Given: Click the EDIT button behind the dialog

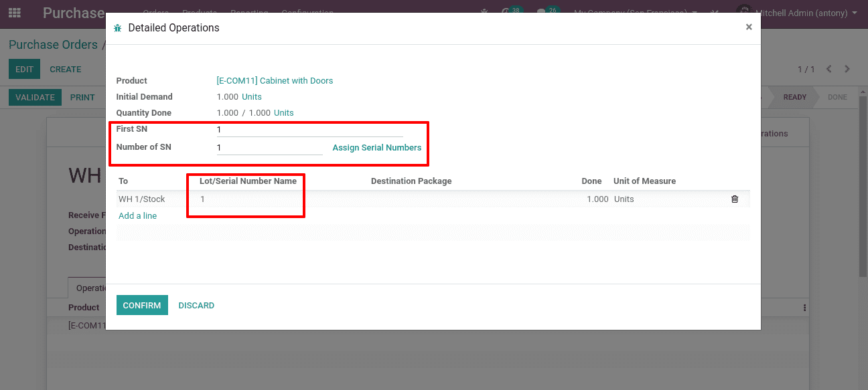Looking at the screenshot, I should click(x=24, y=69).
